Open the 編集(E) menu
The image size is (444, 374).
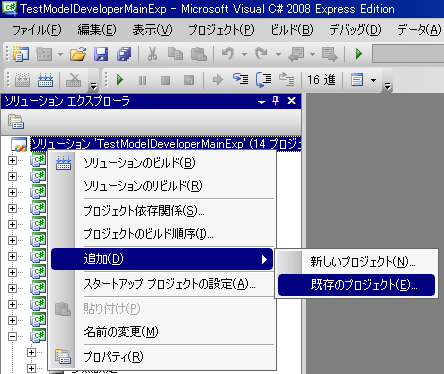point(97,30)
